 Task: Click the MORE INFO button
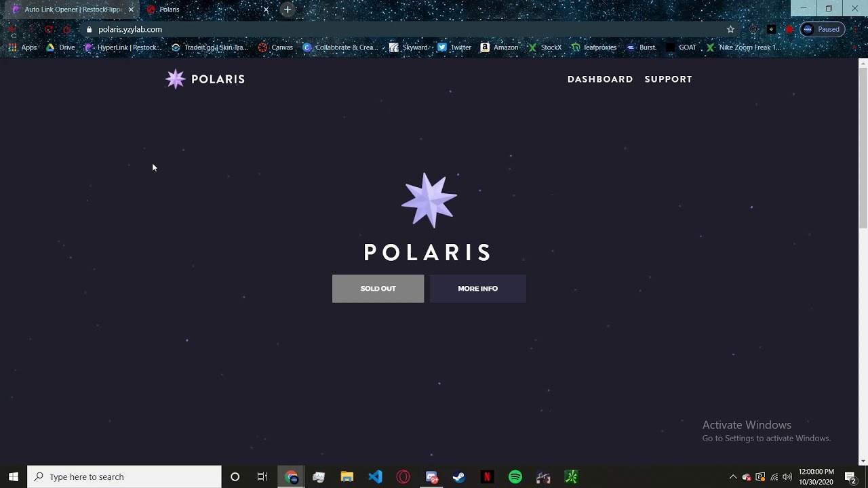477,289
